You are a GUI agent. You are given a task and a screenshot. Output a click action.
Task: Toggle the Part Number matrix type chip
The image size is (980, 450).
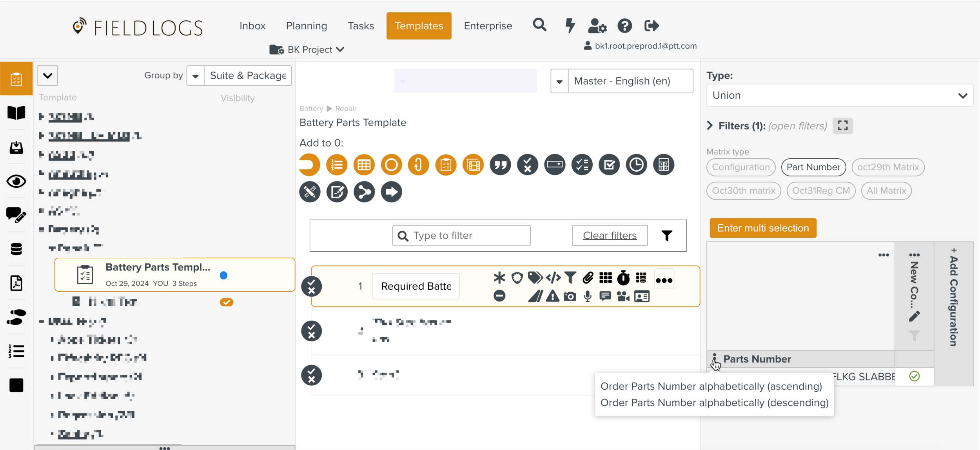(813, 167)
